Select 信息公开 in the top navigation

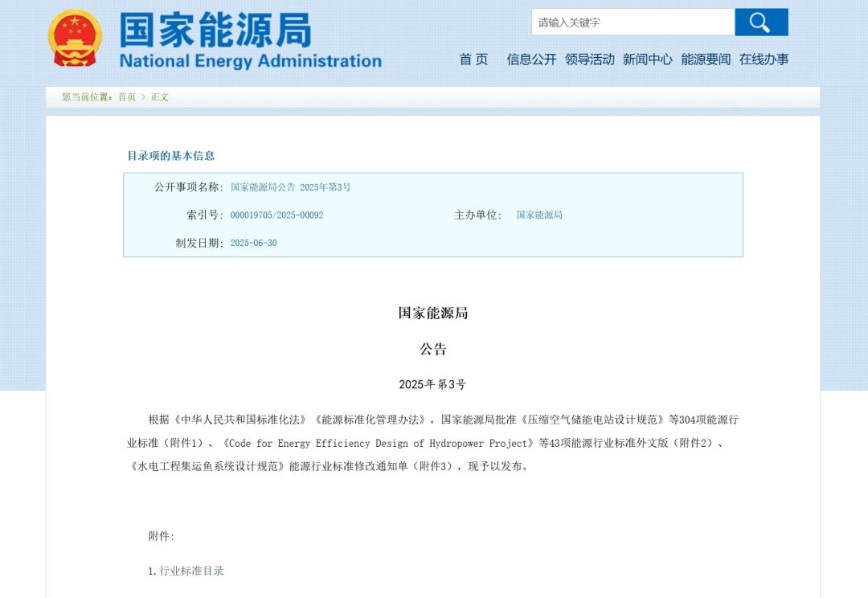coord(531,59)
